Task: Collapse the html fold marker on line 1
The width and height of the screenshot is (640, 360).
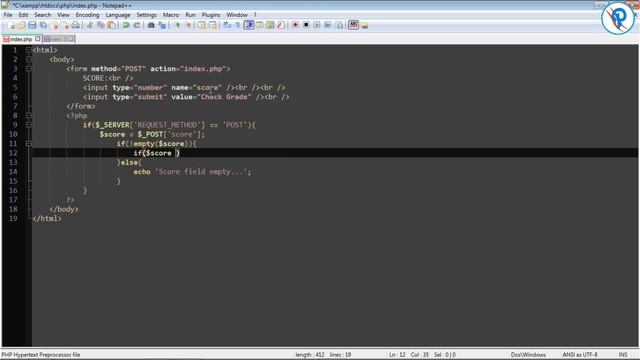Action: point(29,50)
